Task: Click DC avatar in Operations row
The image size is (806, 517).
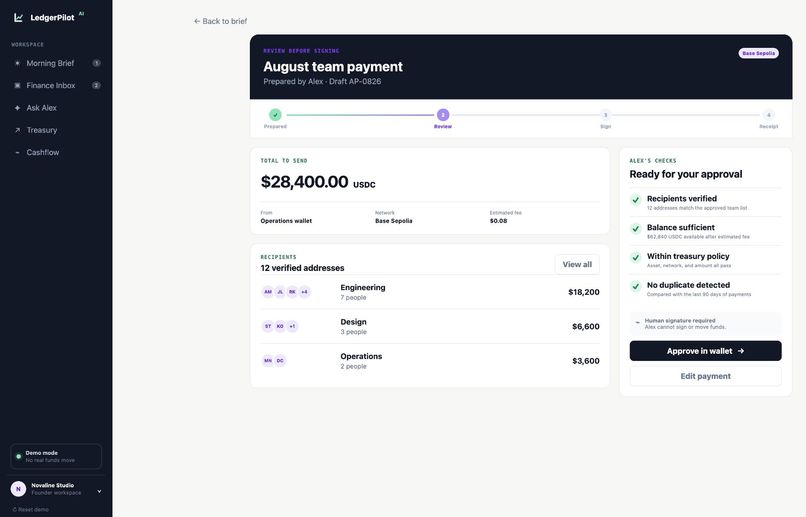Action: pos(280,361)
